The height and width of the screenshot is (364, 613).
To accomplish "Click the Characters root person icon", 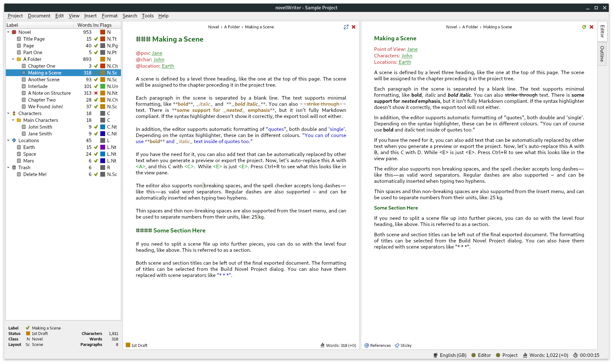I will click(x=14, y=113).
